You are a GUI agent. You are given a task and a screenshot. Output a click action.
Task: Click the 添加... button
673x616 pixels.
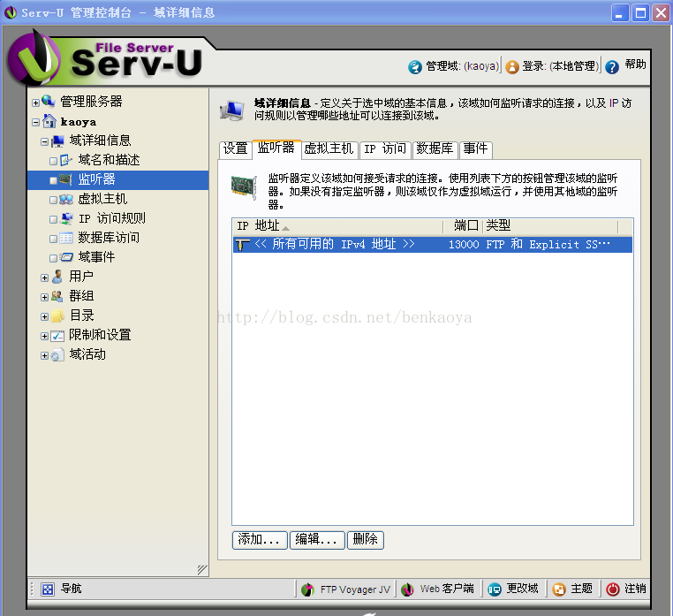[260, 540]
